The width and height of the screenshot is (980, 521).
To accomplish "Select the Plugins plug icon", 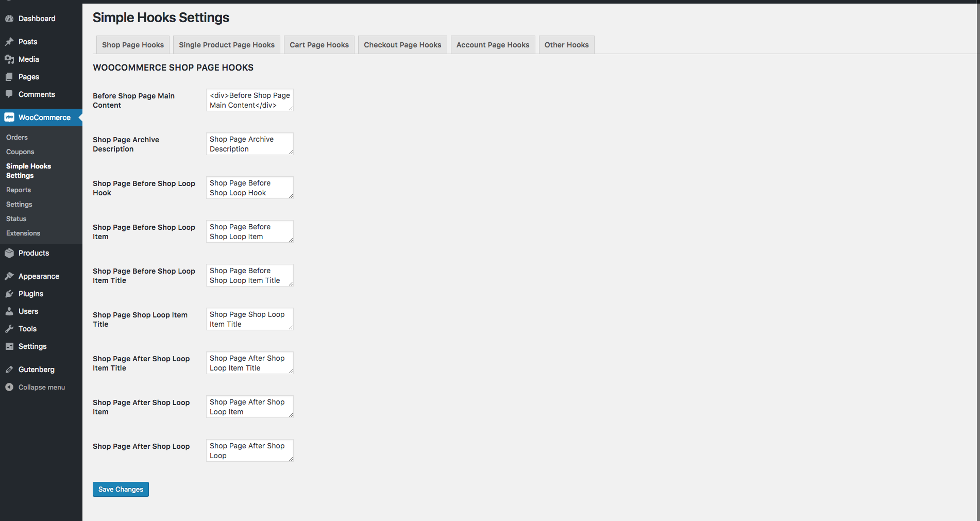I will [x=9, y=294].
